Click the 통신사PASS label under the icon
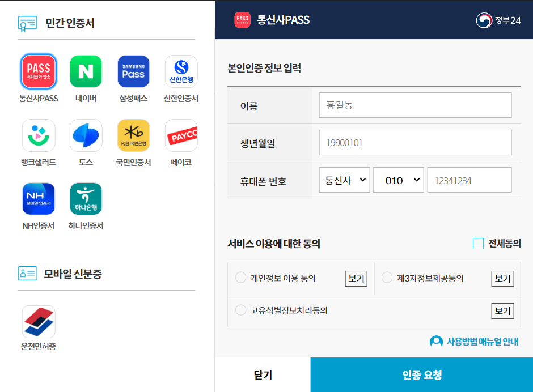 39,99
